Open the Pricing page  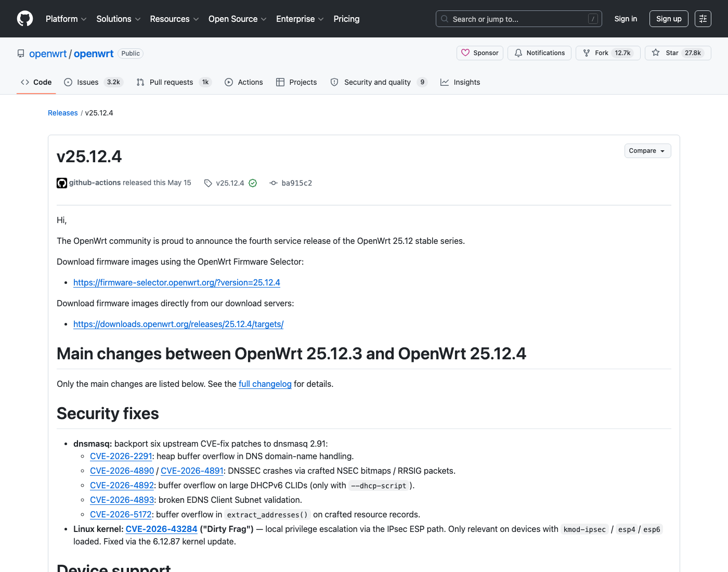346,19
